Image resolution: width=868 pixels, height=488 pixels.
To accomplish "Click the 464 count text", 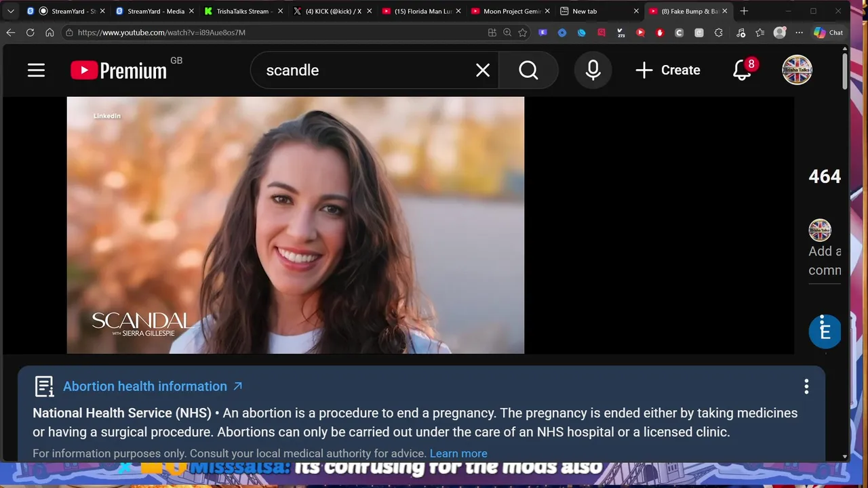I will point(825,177).
